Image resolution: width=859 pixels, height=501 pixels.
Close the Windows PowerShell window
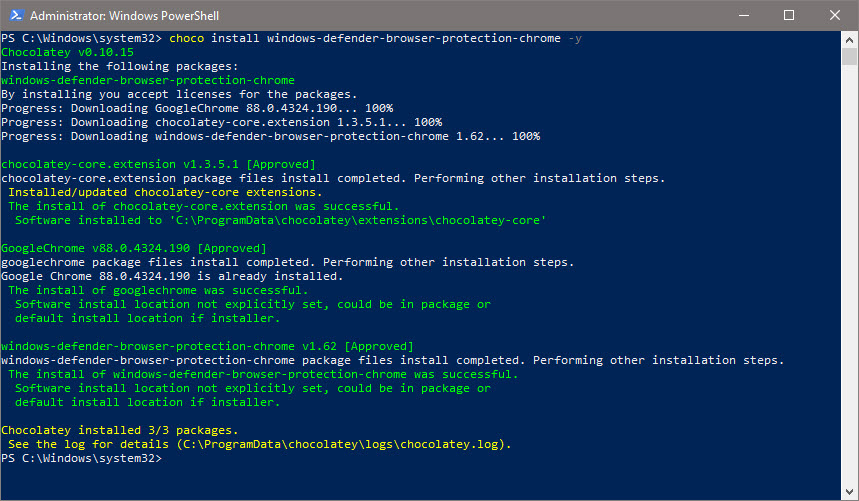835,15
